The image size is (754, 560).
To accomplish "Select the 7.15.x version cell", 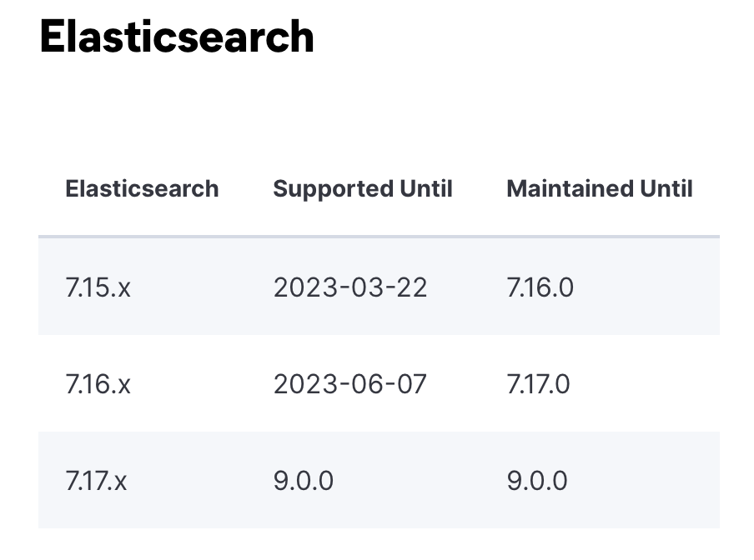I will point(98,287).
